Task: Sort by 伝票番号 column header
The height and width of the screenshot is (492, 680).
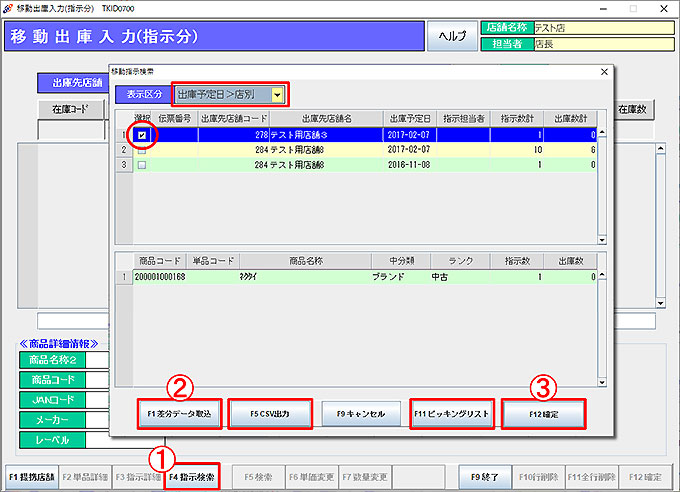Action: (175, 119)
